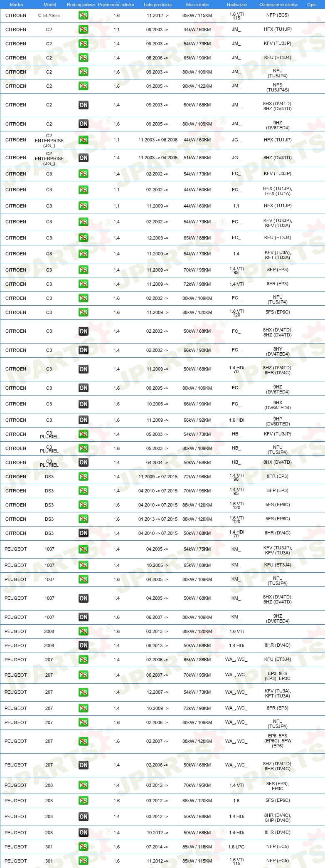
Task: Select the 54kW / 75KM power cell
Action: click(x=197, y=549)
